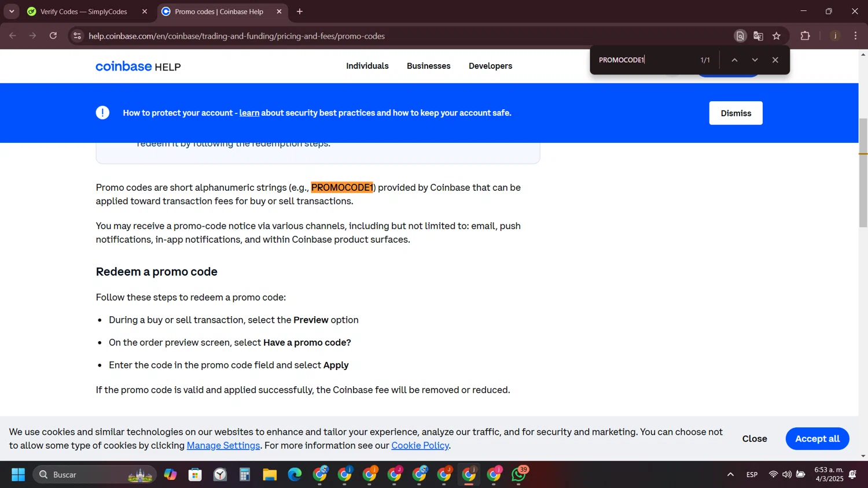Open the Businesses menu
The width and height of the screenshot is (868, 488).
click(428, 66)
